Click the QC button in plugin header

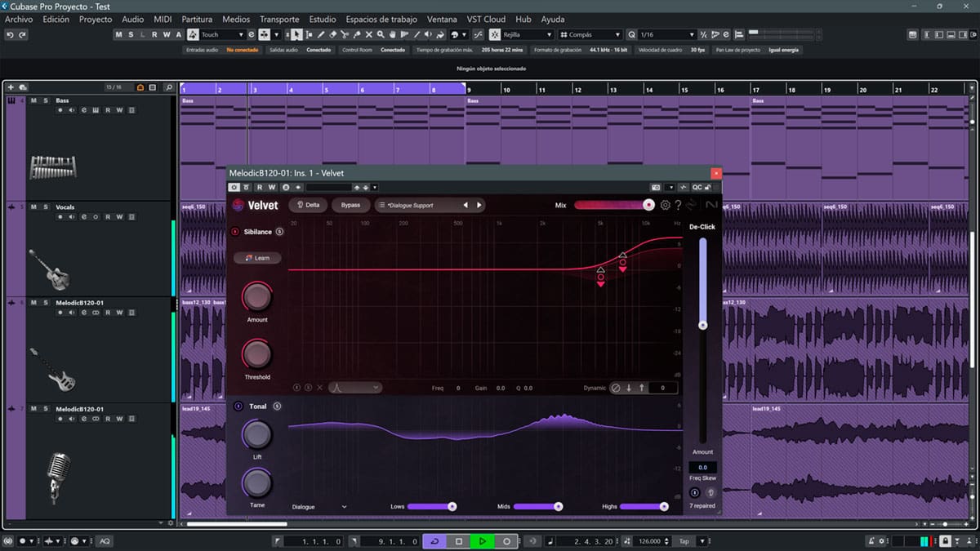[x=697, y=187]
